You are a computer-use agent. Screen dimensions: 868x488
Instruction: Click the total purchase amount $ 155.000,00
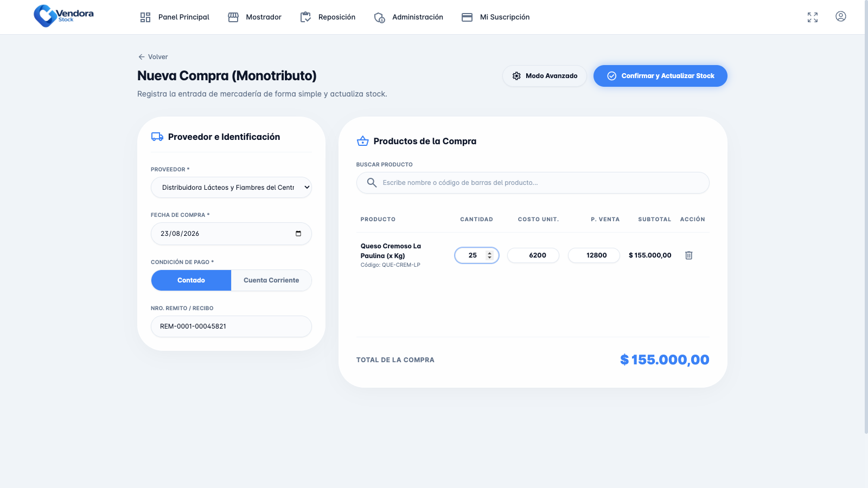click(665, 360)
